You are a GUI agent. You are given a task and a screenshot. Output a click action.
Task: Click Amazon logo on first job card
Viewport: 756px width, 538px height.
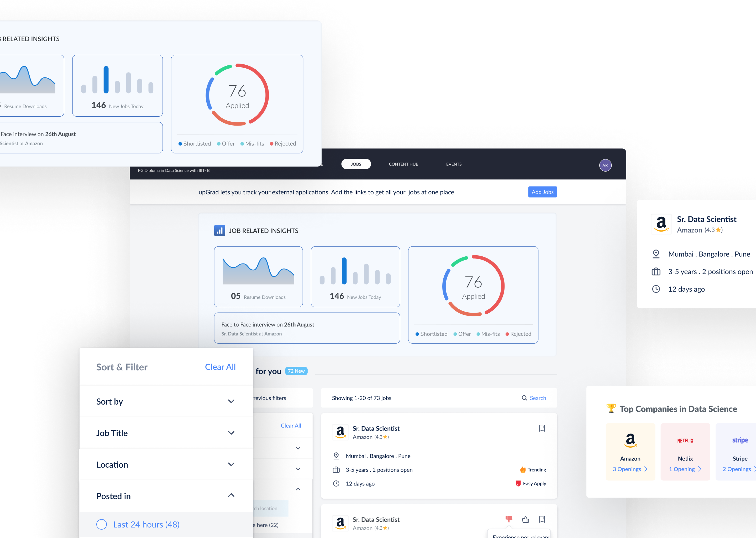point(340,432)
